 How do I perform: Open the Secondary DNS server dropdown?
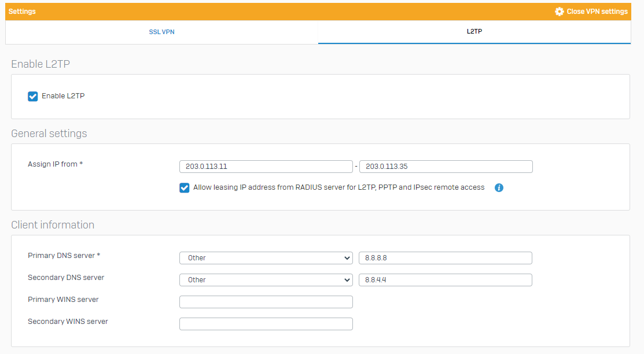tap(266, 279)
